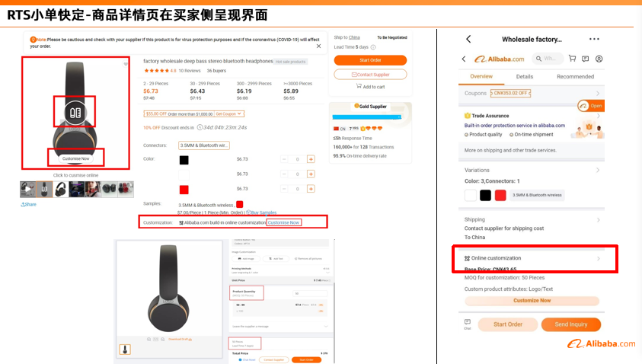Screen dimensions: 642x364
Task: Tap the user profile icon in mobile header
Action: tap(599, 59)
